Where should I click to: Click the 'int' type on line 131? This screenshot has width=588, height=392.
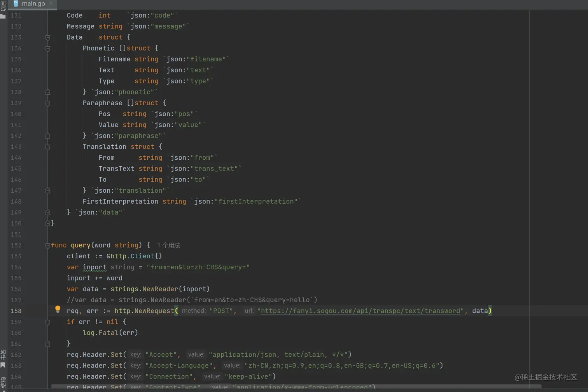[104, 16]
